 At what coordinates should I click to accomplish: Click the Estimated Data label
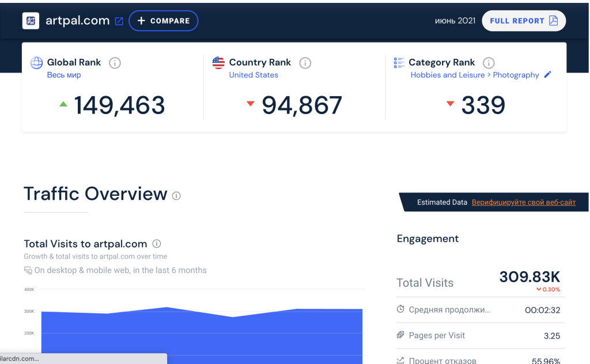tap(442, 202)
